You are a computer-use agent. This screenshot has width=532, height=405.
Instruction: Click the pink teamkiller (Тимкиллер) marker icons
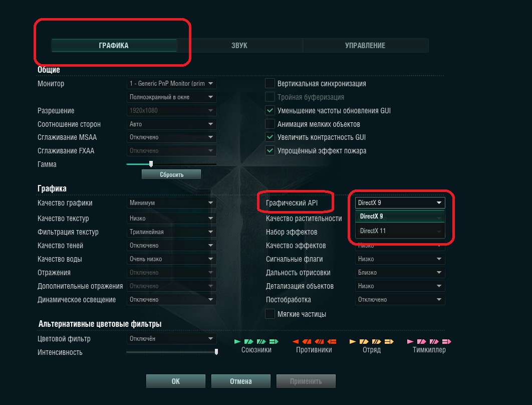(429, 341)
